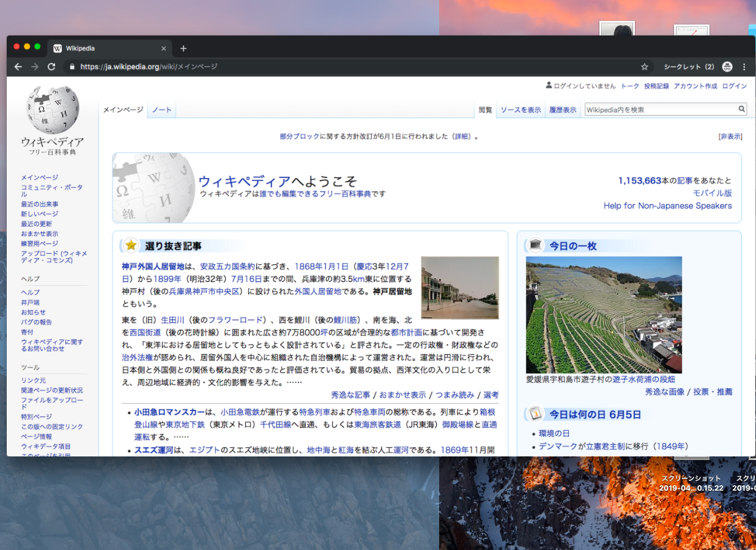
Task: Open sidebar 井戸端 link
Action: coord(30,302)
